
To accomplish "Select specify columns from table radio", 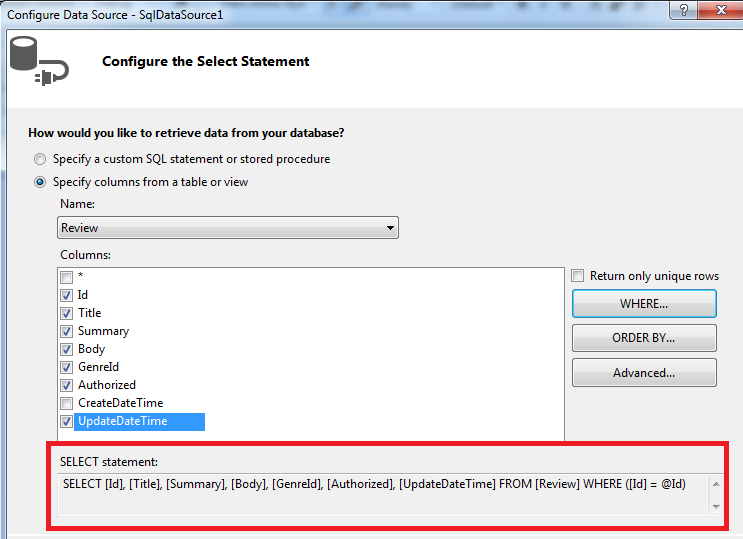I will 40,182.
